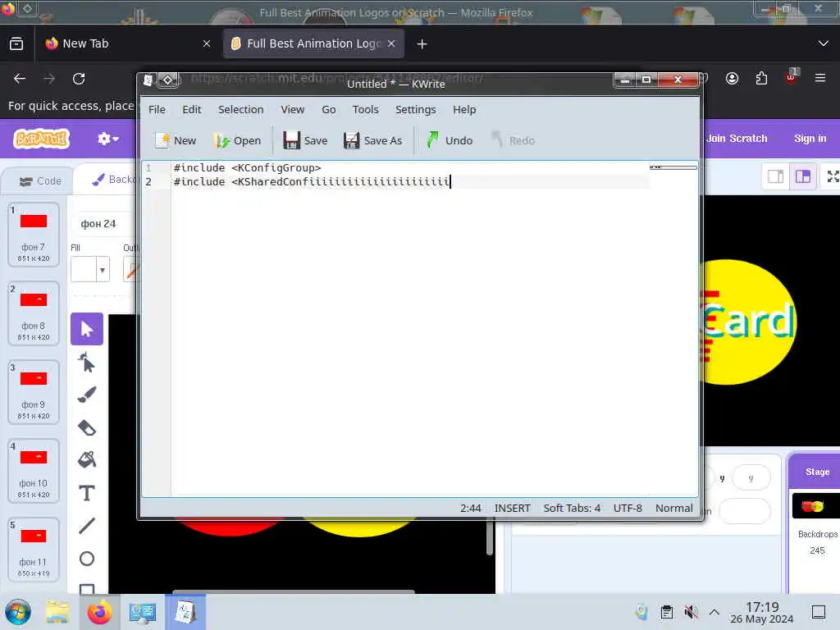The image size is (840, 630).
Task: Switch to Scratch Code tab
Action: (40, 181)
